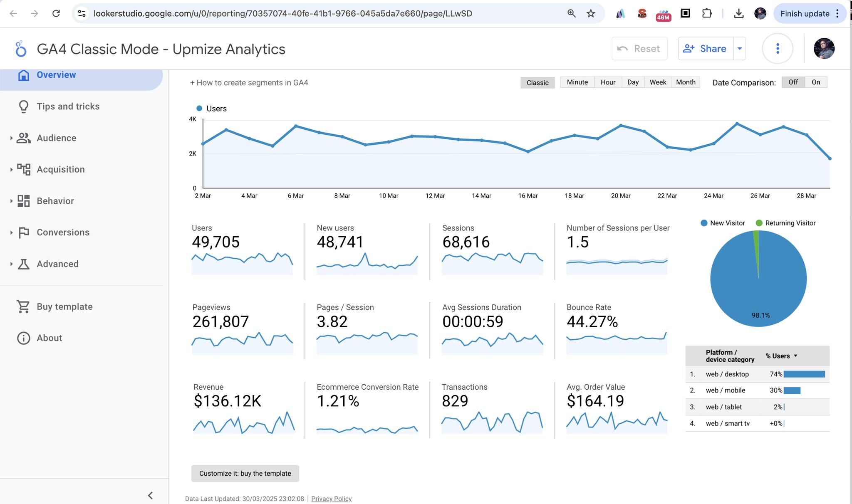Open the Buy template page

(x=64, y=306)
